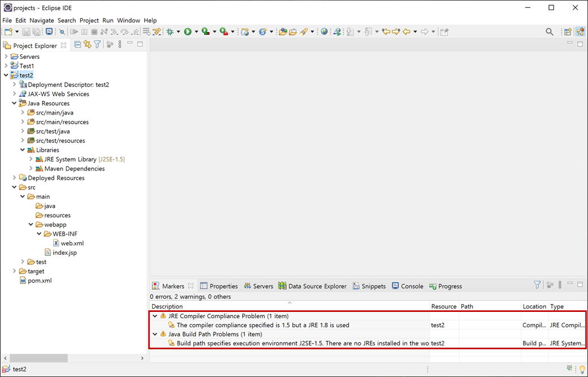Click the Open Perspective icon
This screenshot has height=377, width=588.
click(568, 32)
